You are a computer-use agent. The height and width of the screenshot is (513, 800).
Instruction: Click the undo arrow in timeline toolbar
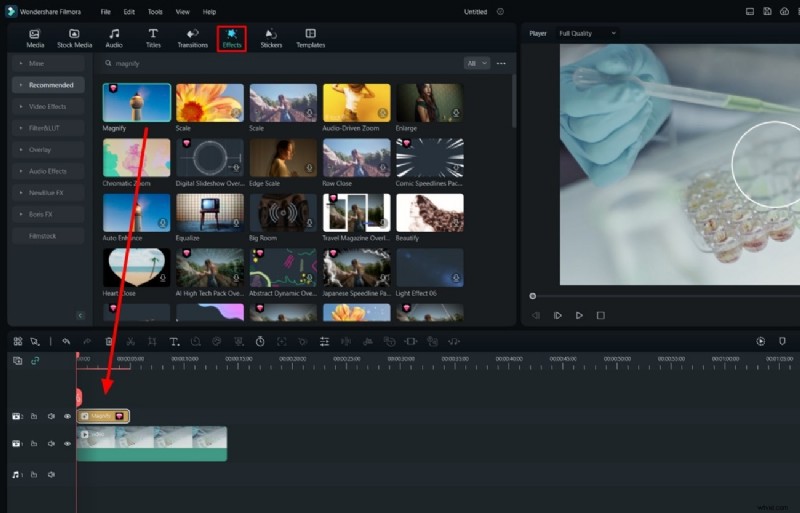tap(66, 341)
